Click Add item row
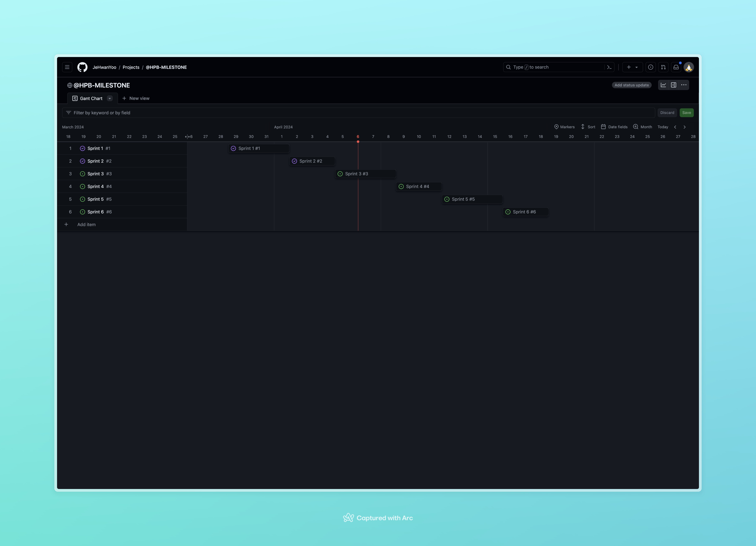The width and height of the screenshot is (756, 546). [122, 224]
